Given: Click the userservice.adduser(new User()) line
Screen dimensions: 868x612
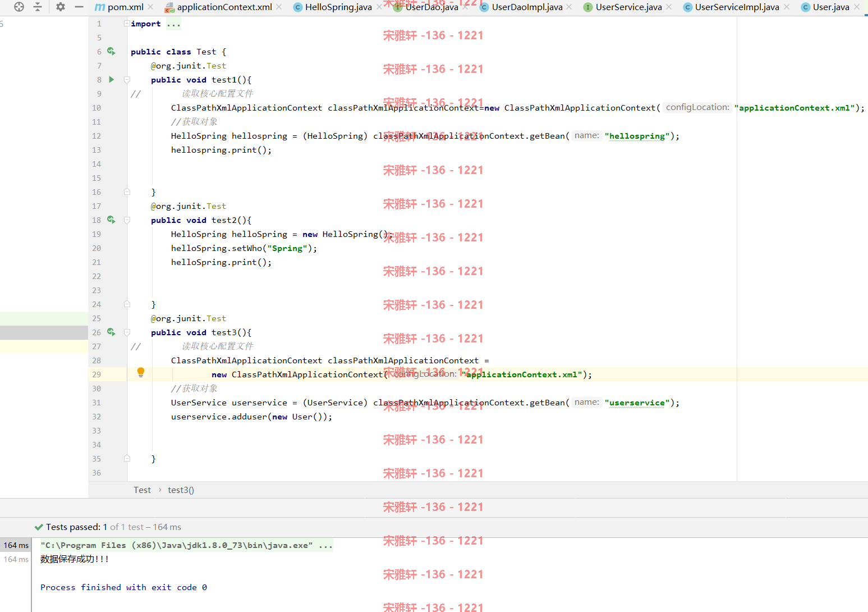Looking at the screenshot, I should point(251,417).
